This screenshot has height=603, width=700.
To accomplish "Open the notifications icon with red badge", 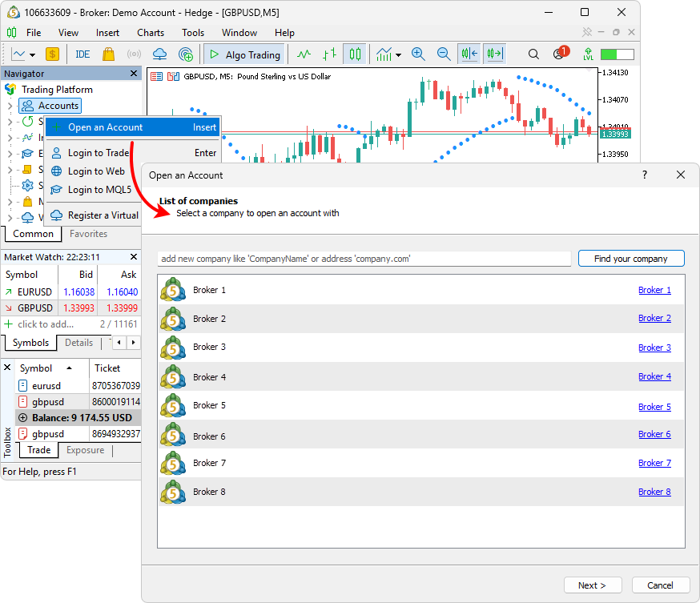I will tap(561, 53).
